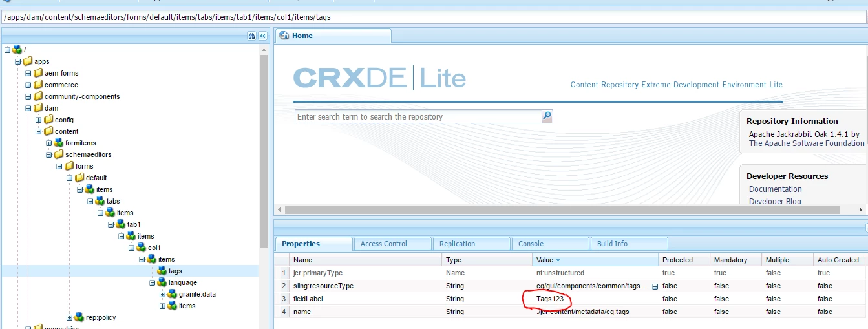
Task: Click the formitems node icon
Action: click(x=59, y=143)
